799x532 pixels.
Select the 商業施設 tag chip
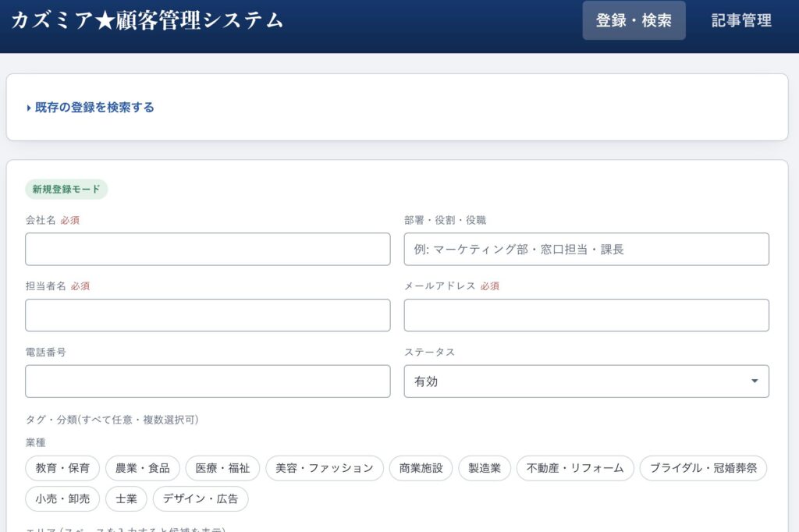421,468
